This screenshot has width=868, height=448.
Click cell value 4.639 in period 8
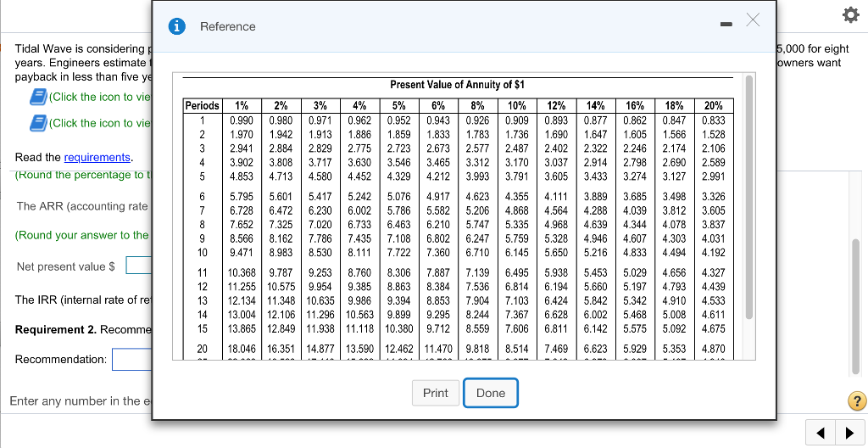(x=596, y=225)
